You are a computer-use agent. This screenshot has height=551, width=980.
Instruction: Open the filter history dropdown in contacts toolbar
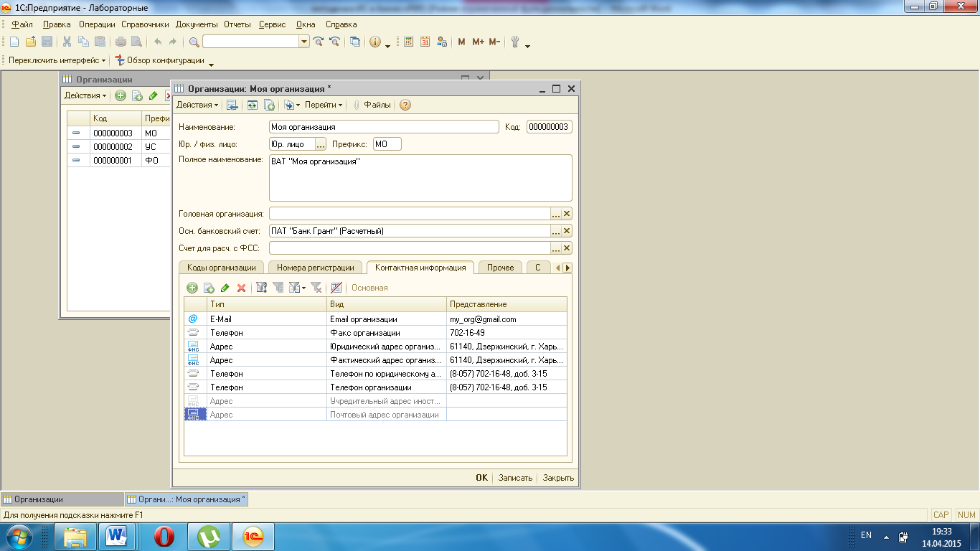[296, 288]
